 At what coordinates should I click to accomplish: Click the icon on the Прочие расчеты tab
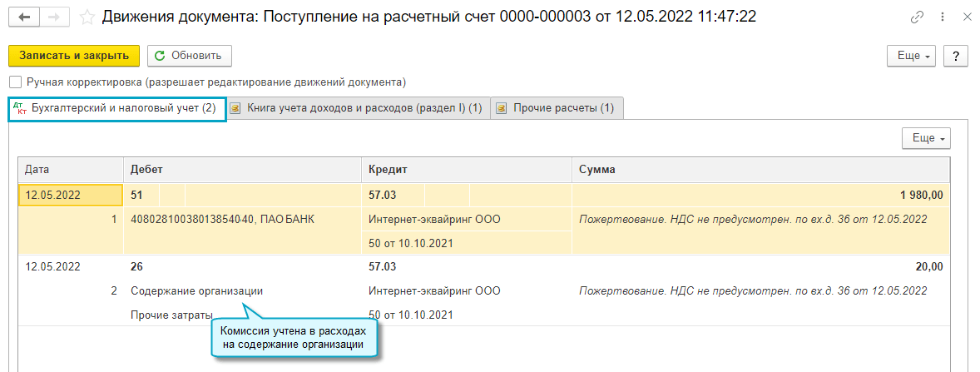(502, 109)
